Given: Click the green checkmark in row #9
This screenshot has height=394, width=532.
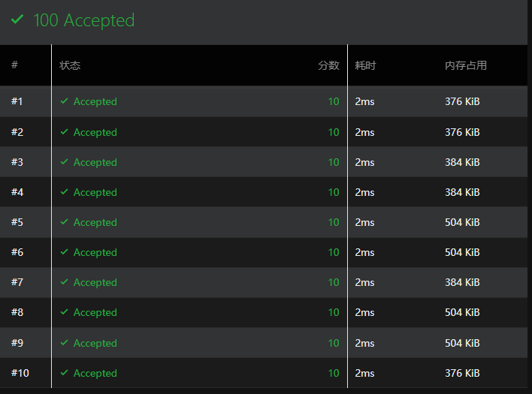Looking at the screenshot, I should (64, 342).
